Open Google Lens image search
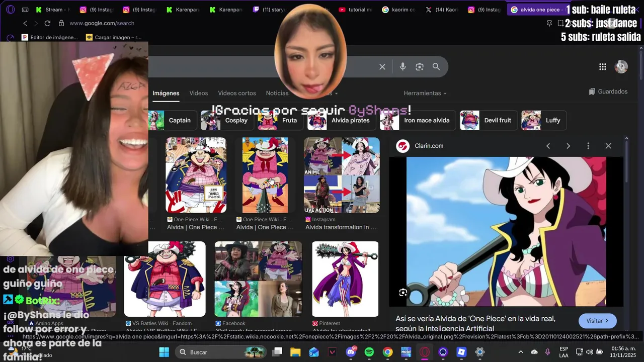This screenshot has height=362, width=644. pyautogui.click(x=420, y=67)
